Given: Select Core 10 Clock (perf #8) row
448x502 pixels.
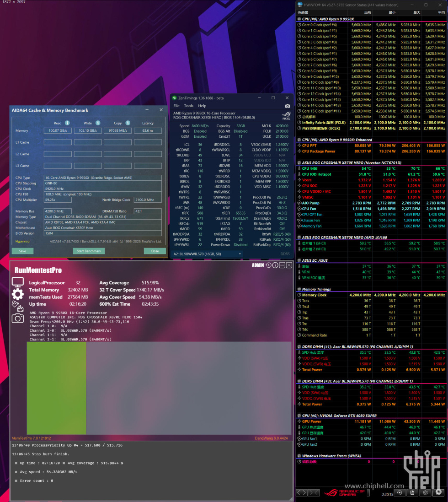Looking at the screenshot, I should (x=372, y=82).
